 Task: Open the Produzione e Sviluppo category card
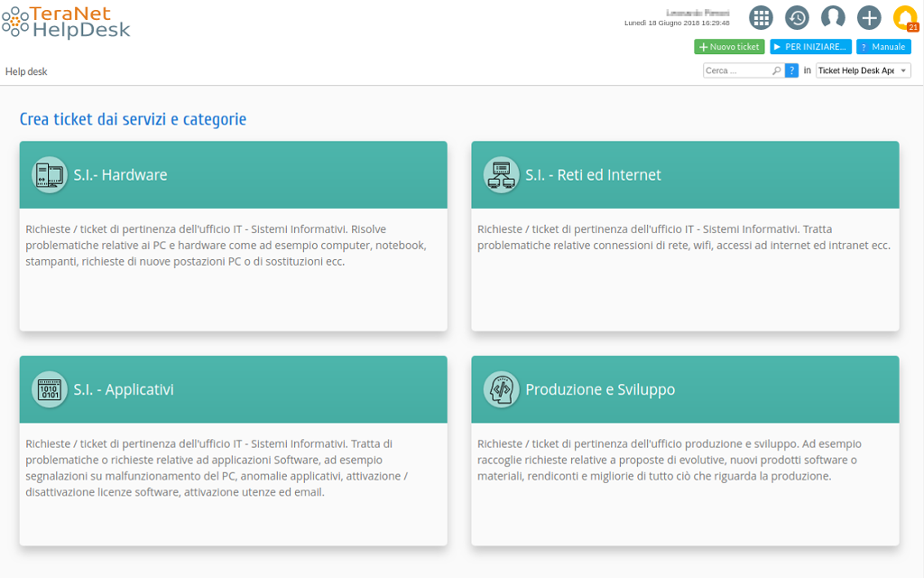click(685, 452)
